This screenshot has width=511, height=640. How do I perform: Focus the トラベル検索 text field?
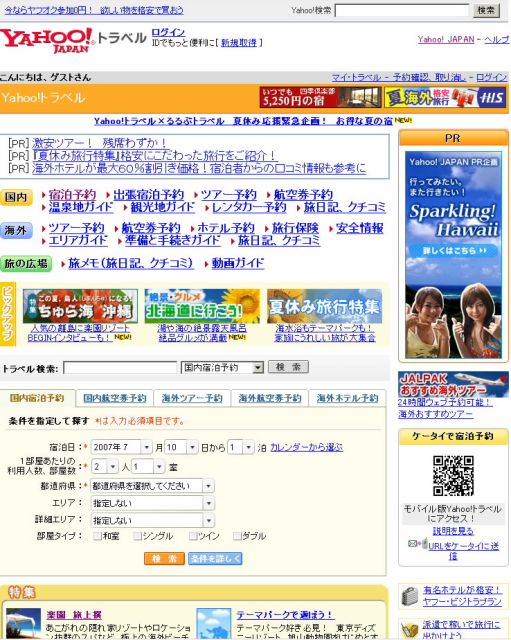120,368
